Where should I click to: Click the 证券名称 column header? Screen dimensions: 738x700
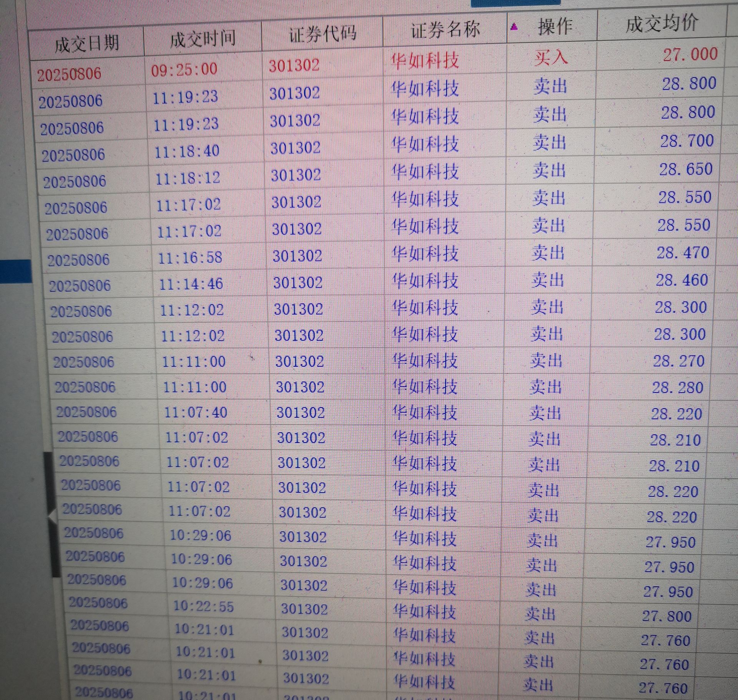(x=445, y=30)
